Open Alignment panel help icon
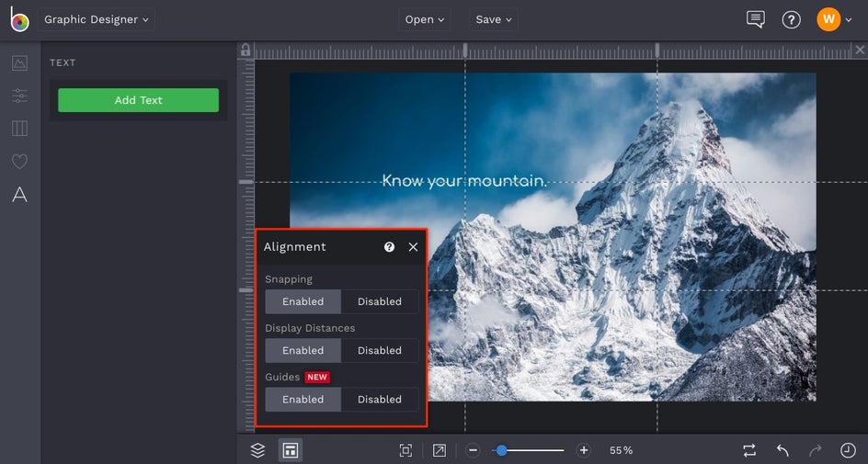This screenshot has width=868, height=464. click(x=389, y=246)
